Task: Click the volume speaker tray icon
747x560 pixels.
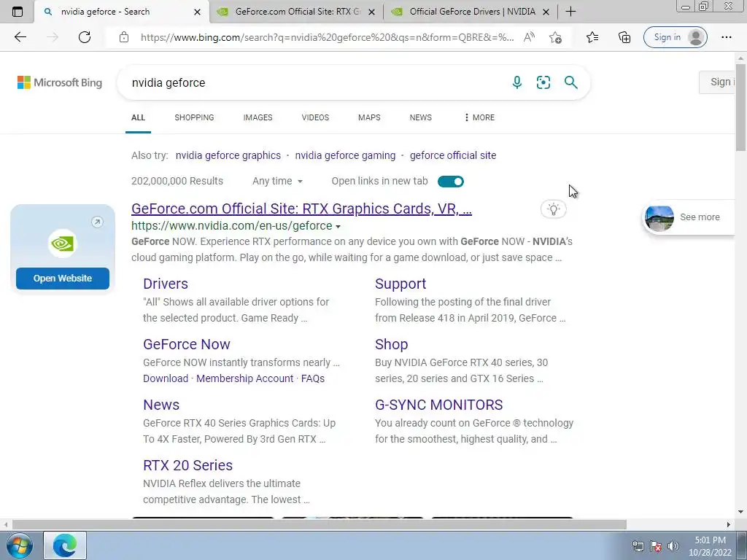Action: pyautogui.click(x=673, y=546)
